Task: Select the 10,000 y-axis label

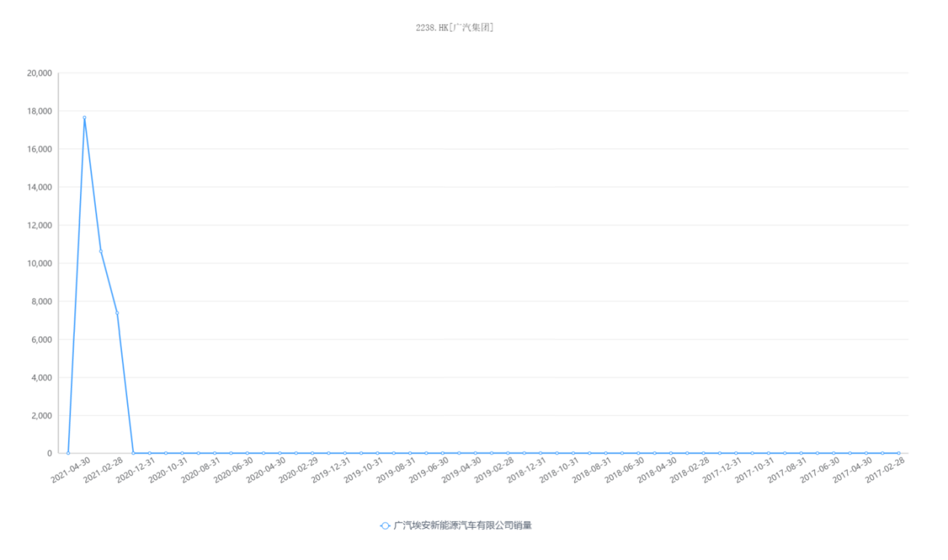Action: [x=39, y=263]
